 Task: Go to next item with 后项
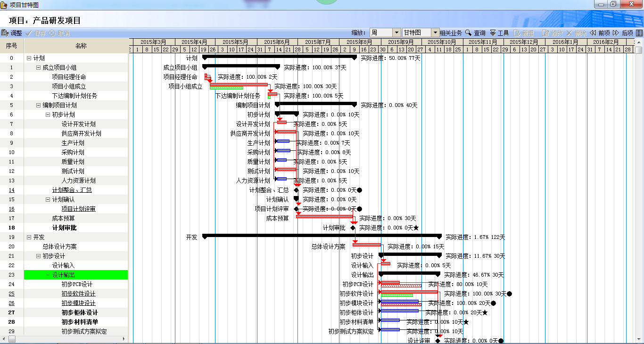pyautogui.click(x=616, y=33)
